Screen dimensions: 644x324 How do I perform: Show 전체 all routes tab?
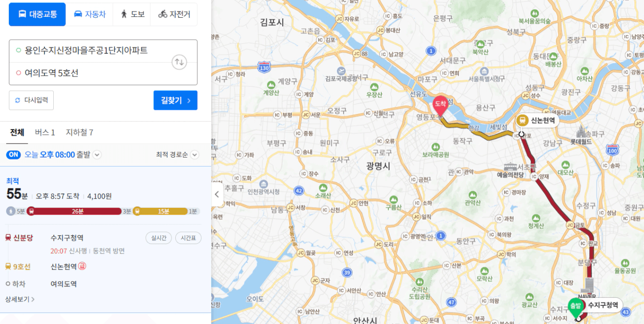[17, 132]
